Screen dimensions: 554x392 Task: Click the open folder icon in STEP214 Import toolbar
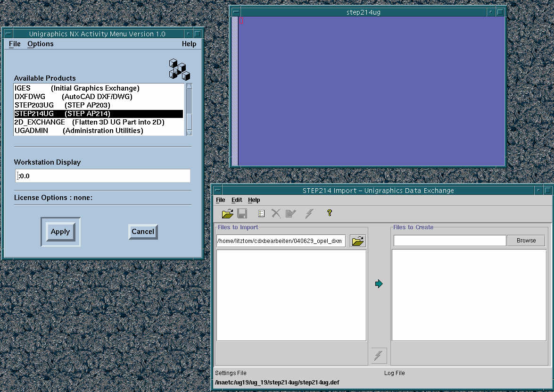tap(228, 214)
